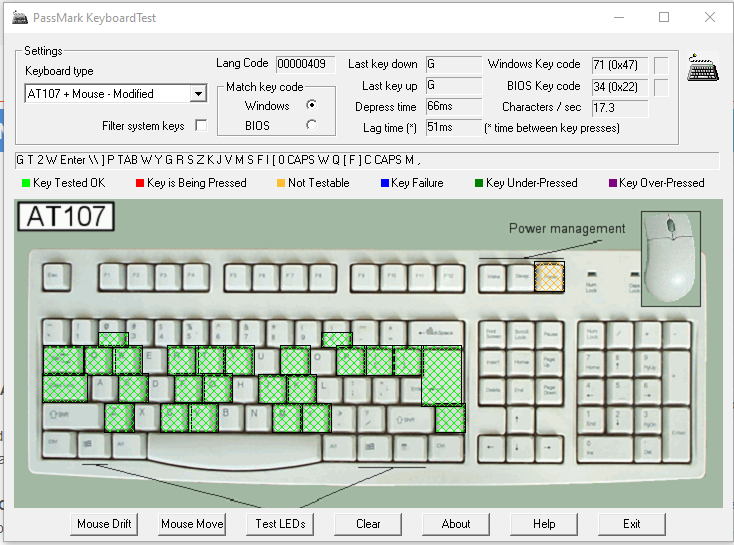The width and height of the screenshot is (734, 545).
Task: Click the purple Key Over-Pressed swatch
Action: point(613,183)
